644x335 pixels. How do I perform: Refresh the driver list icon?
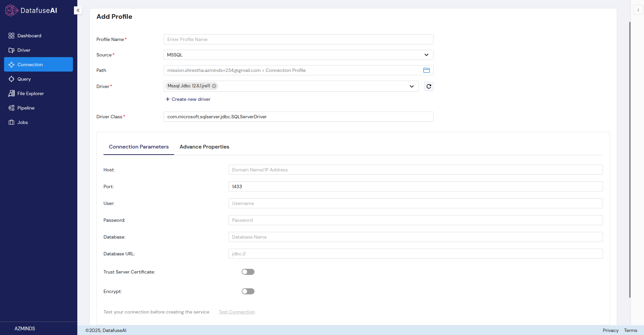pyautogui.click(x=429, y=86)
